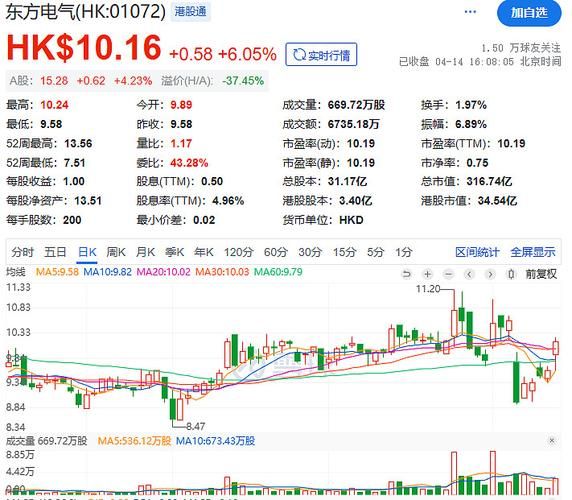Click the 股息率(TTM) value 4.96%
Screen dimensions: 572x500
228,201
